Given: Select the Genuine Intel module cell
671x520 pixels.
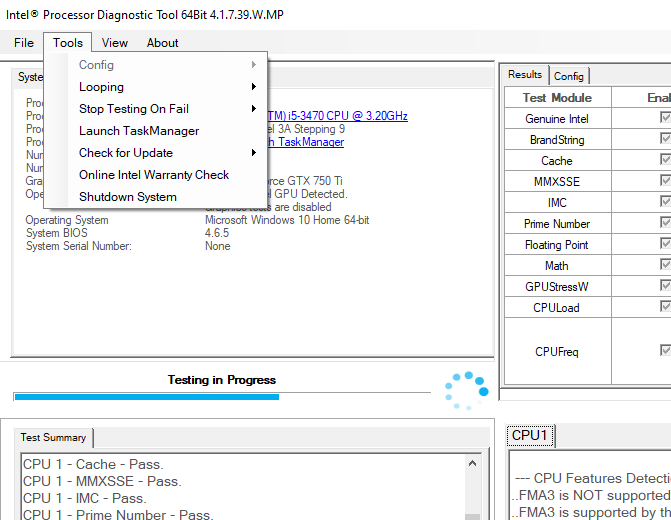Looking at the screenshot, I should click(x=557, y=119).
